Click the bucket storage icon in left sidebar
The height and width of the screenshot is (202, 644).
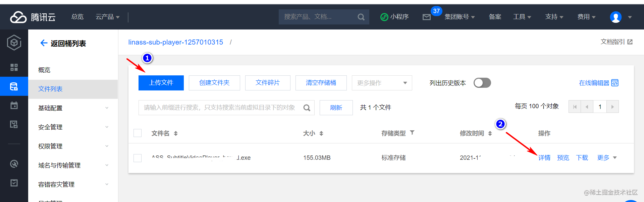[14, 86]
